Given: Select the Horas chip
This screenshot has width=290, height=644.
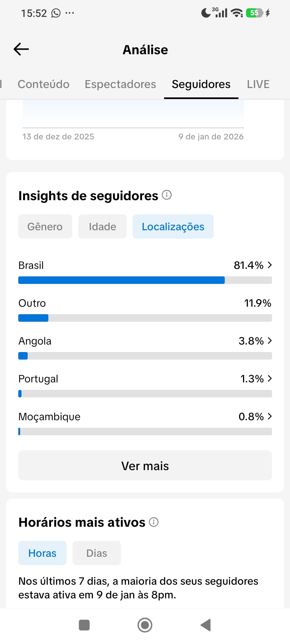Looking at the screenshot, I should [x=42, y=553].
